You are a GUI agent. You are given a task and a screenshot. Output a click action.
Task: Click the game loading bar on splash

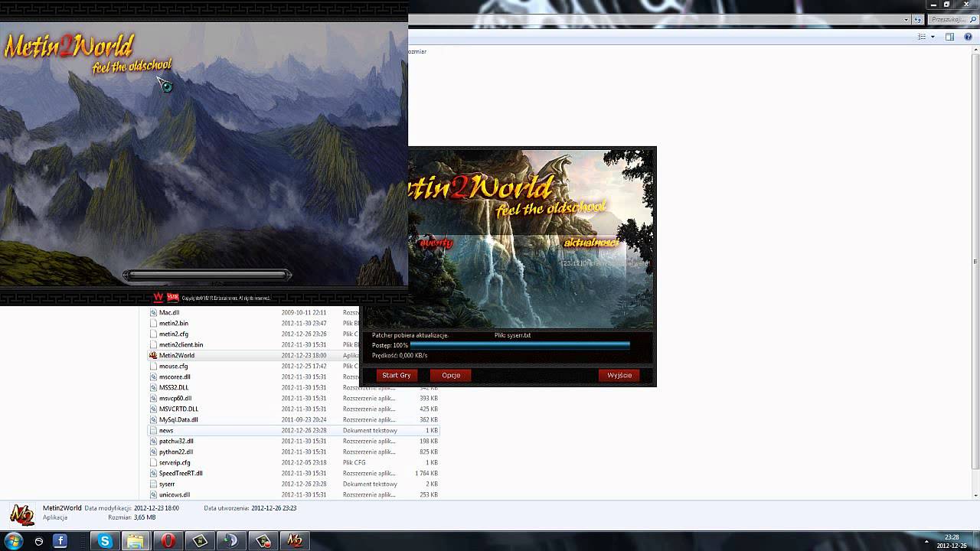(x=207, y=275)
